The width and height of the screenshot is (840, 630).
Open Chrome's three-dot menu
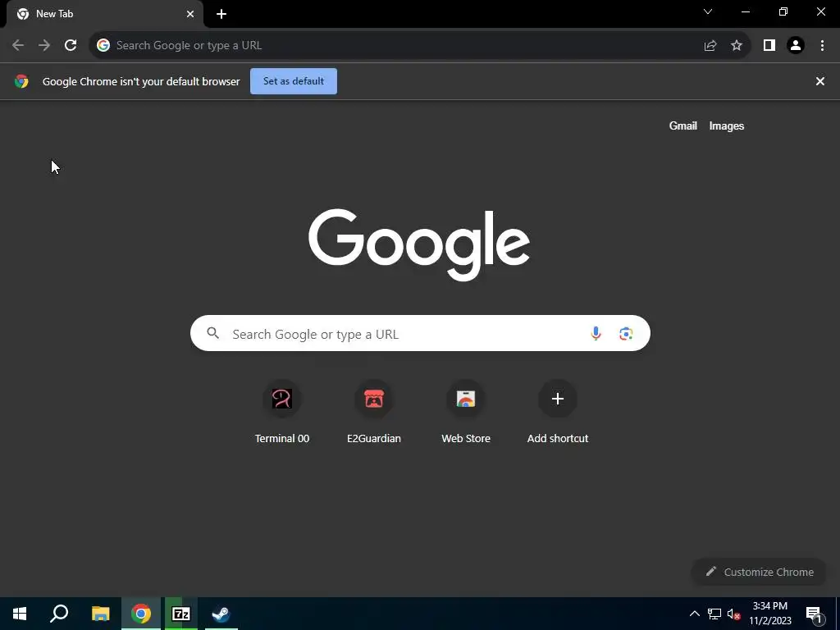click(x=822, y=46)
